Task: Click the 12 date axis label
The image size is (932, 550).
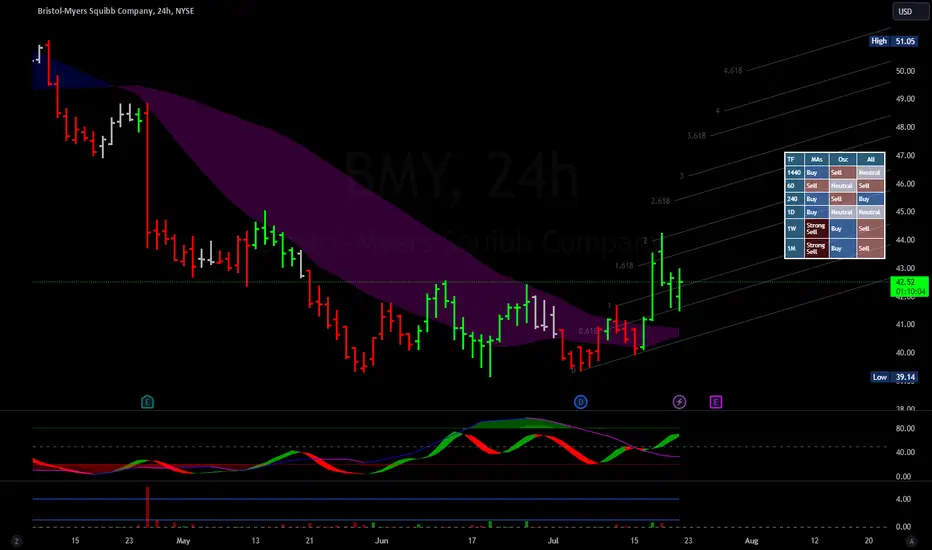Action: [814, 540]
